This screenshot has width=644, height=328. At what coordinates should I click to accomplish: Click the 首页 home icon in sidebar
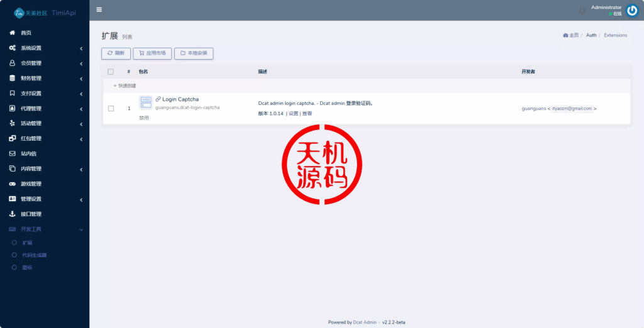[x=13, y=33]
